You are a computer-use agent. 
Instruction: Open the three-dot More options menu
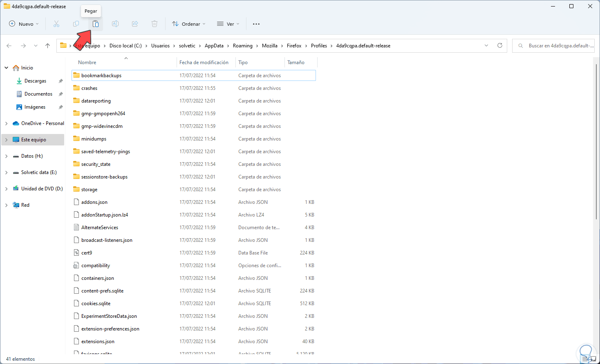[256, 24]
